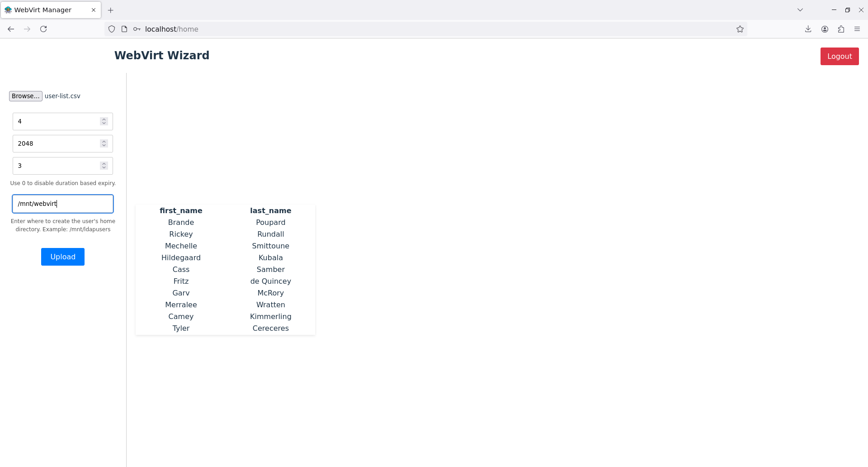Select the de Quincey last name cell
This screenshot has height=467, width=868.
(271, 281)
